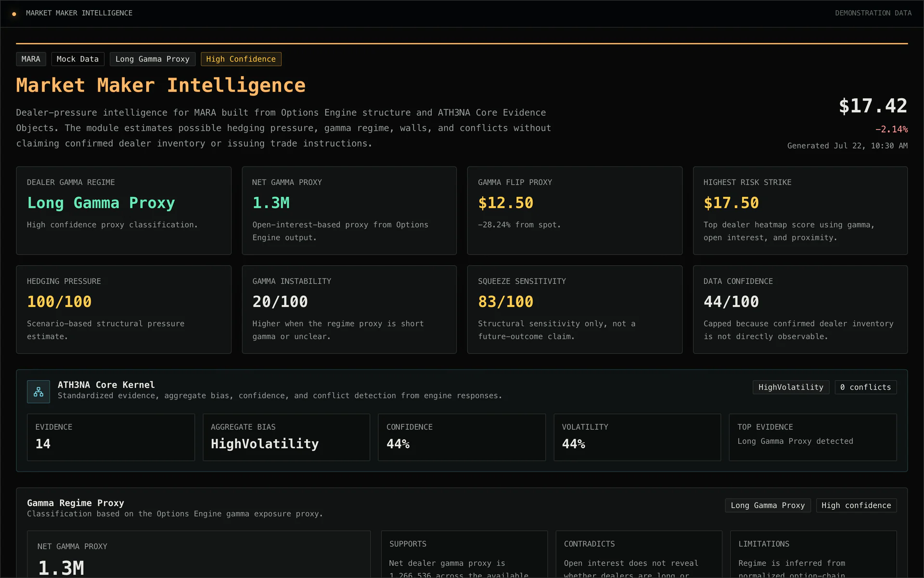Click the 1.3M green value in top card
The image size is (924, 578).
tap(271, 203)
